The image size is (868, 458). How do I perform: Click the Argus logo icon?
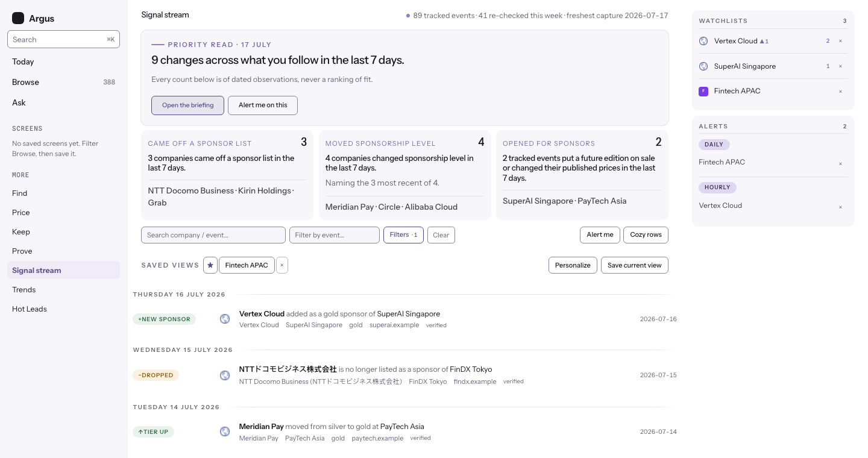(18, 18)
